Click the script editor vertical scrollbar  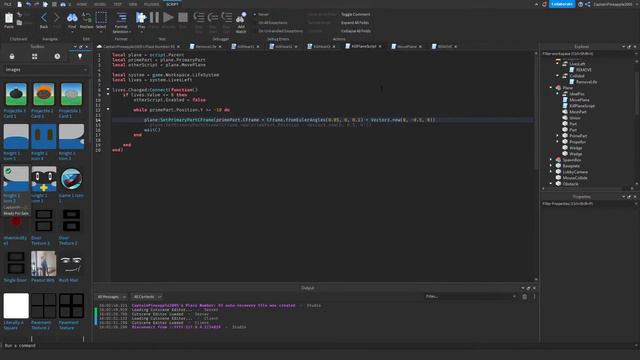(536, 112)
